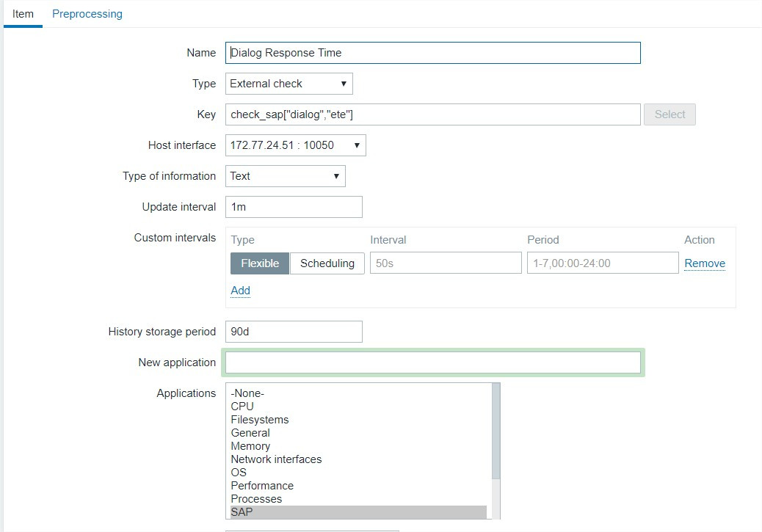Select the Item tab

coord(23,14)
